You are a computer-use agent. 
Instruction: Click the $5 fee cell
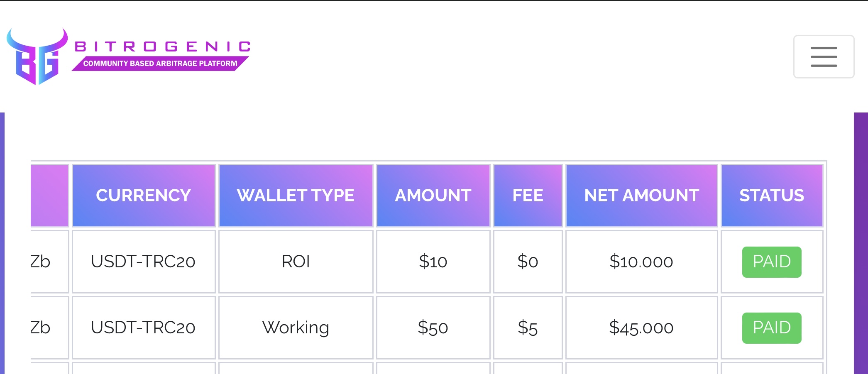point(528,328)
